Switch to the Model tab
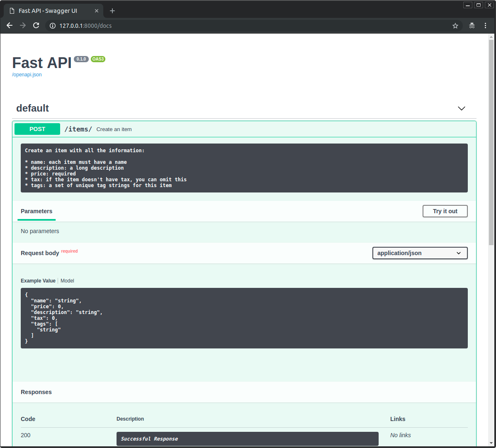The height and width of the screenshot is (448, 496). click(x=67, y=281)
